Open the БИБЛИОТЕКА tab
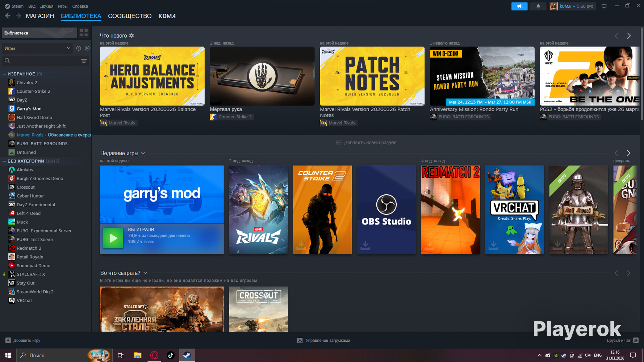The image size is (644, 362). pos(81,16)
